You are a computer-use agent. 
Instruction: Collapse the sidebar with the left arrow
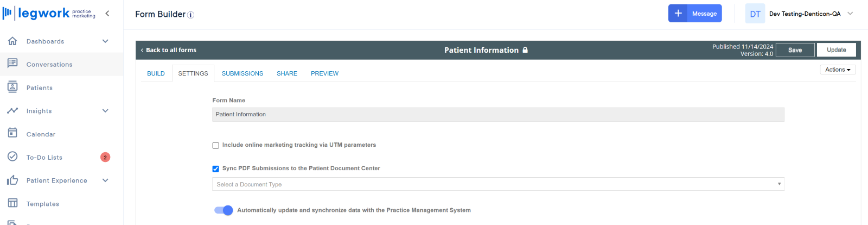pyautogui.click(x=107, y=14)
